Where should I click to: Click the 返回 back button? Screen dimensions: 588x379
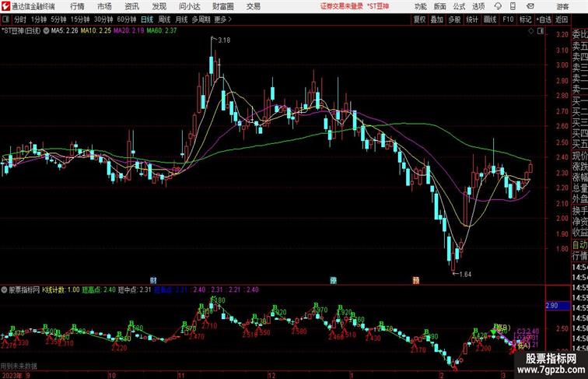pyautogui.click(x=562, y=19)
